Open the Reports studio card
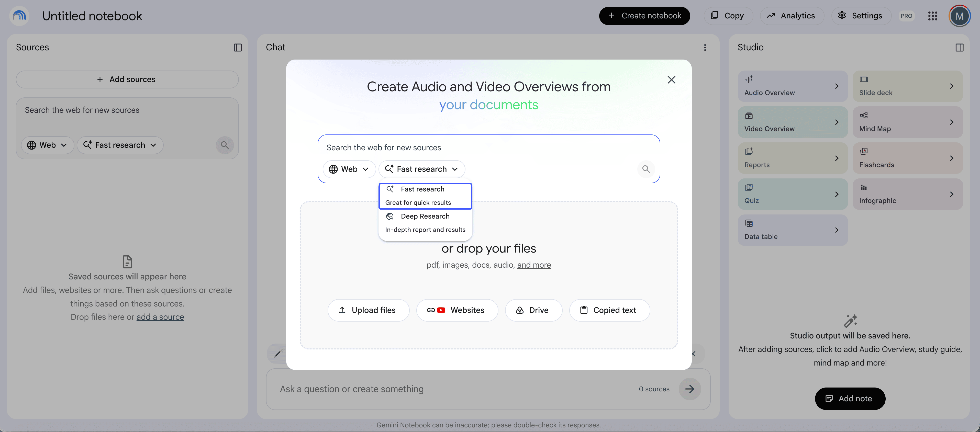Image resolution: width=980 pixels, height=432 pixels. coord(793,158)
